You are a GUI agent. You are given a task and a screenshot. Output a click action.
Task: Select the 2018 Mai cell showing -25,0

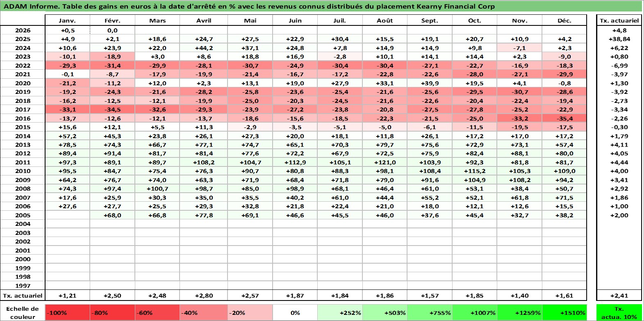(250, 101)
